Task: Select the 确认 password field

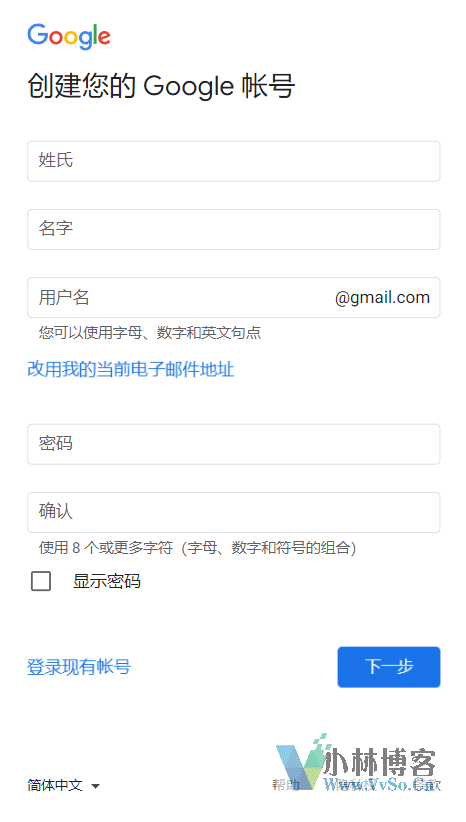Action: [x=234, y=512]
